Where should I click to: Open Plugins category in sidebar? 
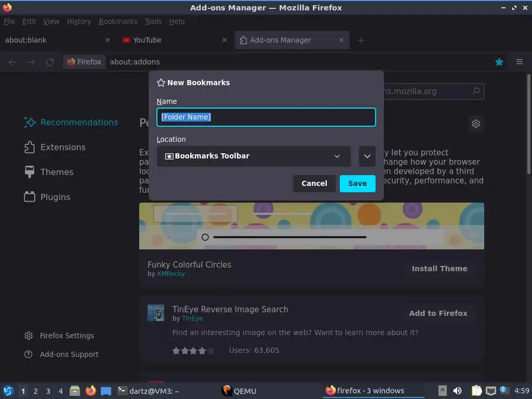[x=47, y=197]
